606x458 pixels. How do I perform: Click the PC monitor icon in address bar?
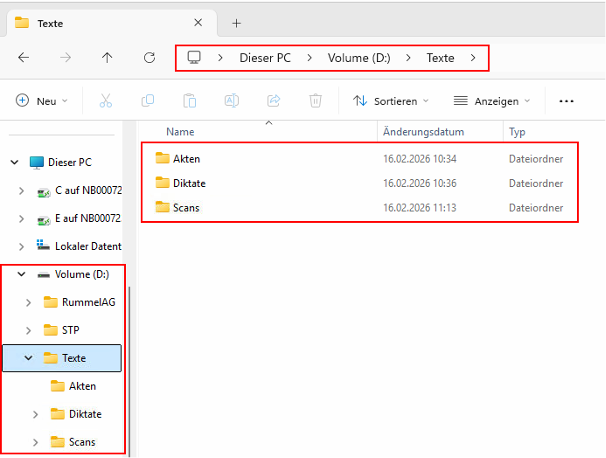194,58
